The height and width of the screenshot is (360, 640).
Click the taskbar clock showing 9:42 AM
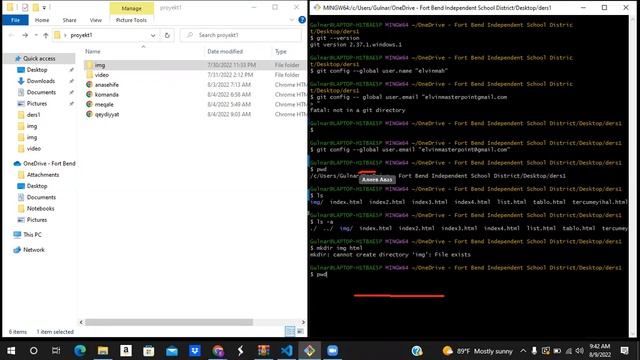600,351
